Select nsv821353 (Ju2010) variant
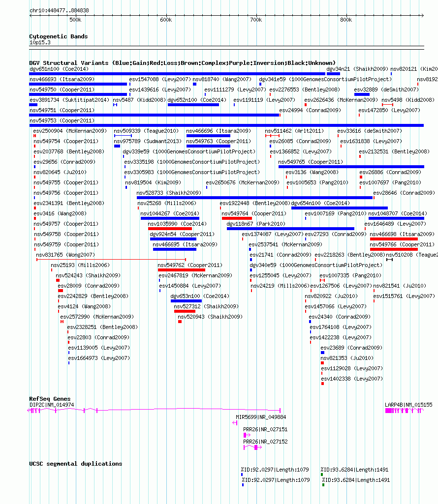This screenshot has height=504, width=438. coord(322,363)
